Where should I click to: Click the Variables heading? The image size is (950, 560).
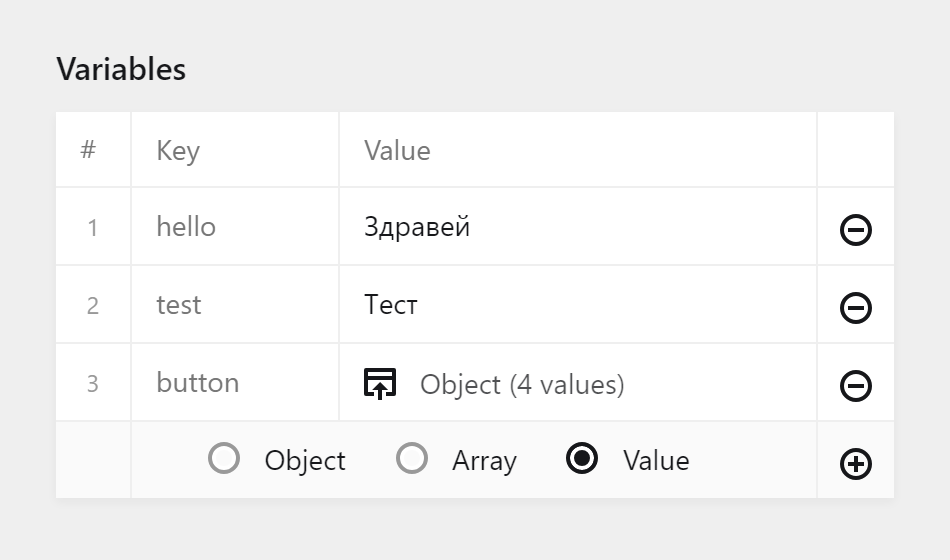click(x=121, y=69)
